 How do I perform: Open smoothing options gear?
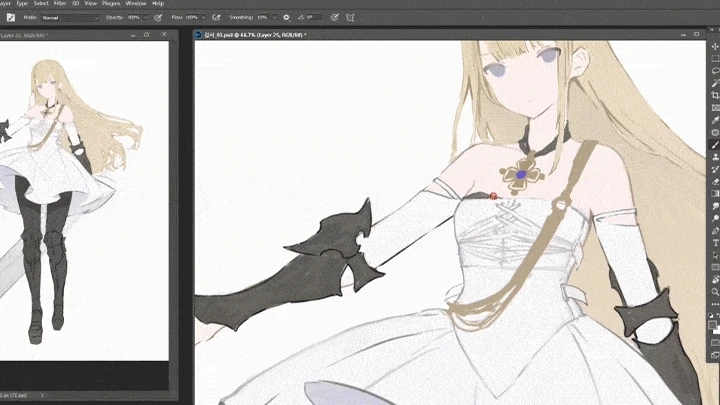point(287,17)
